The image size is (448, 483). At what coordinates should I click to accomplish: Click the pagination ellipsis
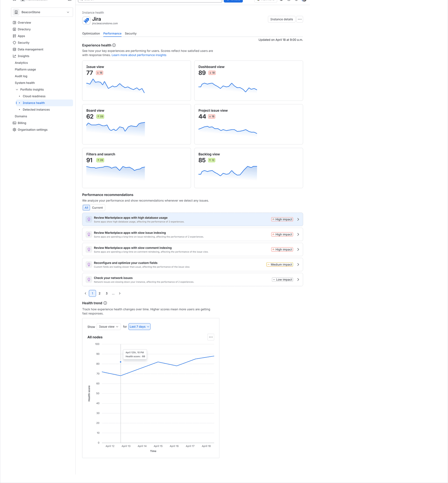tap(113, 294)
